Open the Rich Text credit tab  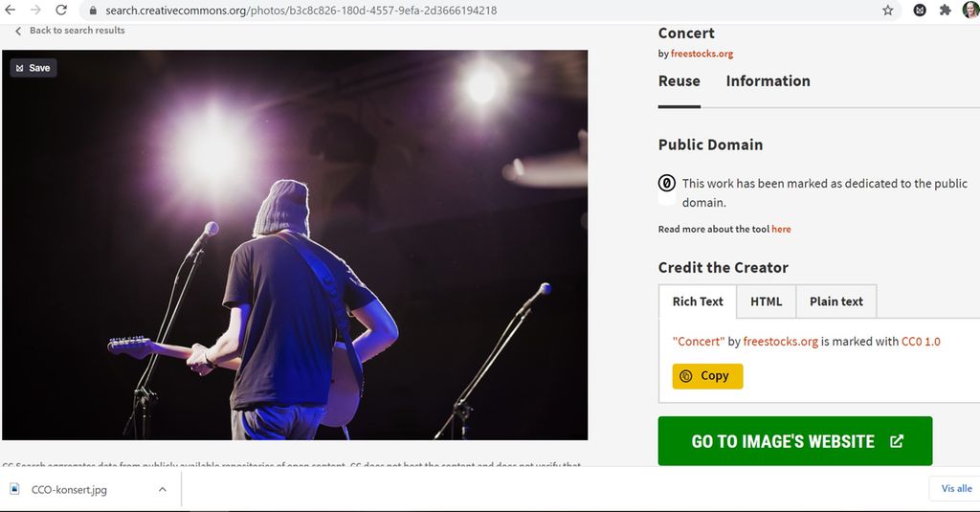coord(698,301)
